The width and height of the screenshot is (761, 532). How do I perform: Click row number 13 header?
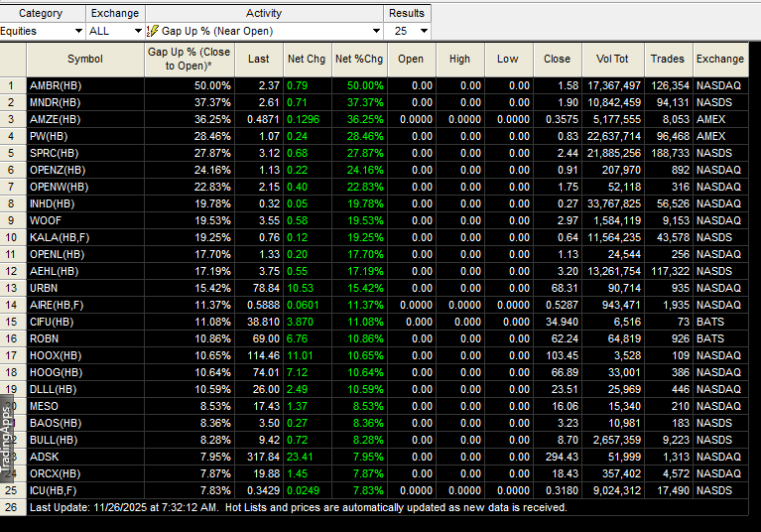point(11,288)
